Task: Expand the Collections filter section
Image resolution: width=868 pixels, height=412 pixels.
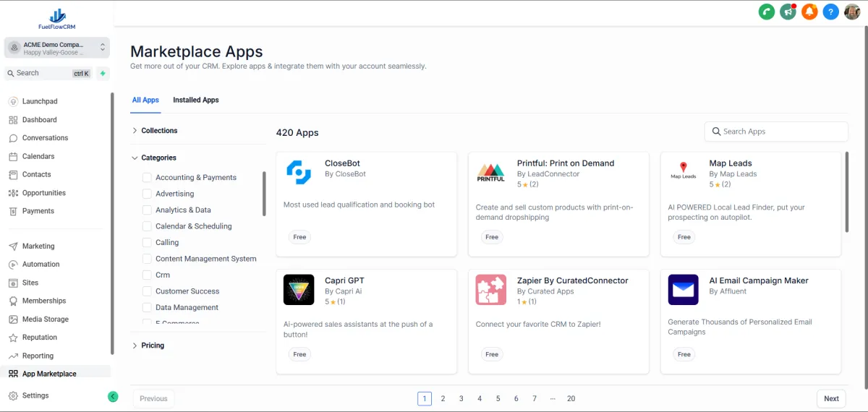Action: pyautogui.click(x=154, y=131)
